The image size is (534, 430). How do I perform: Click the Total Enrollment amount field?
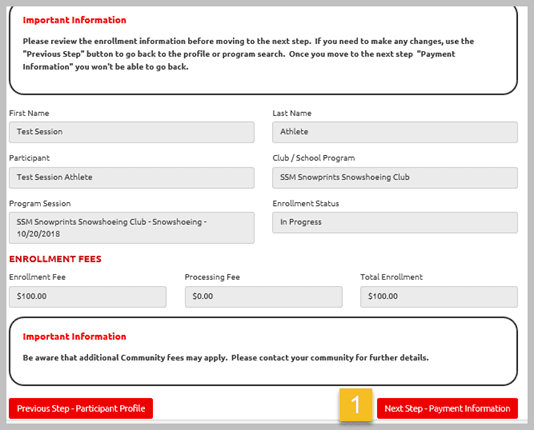click(439, 297)
